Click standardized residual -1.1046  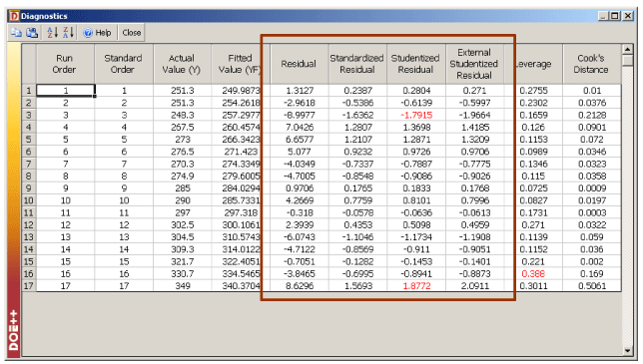(357, 237)
